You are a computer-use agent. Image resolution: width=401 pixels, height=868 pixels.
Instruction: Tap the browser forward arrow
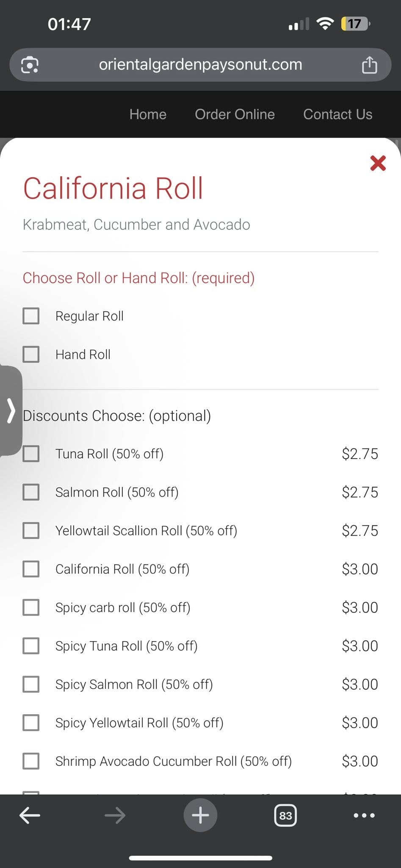[115, 815]
